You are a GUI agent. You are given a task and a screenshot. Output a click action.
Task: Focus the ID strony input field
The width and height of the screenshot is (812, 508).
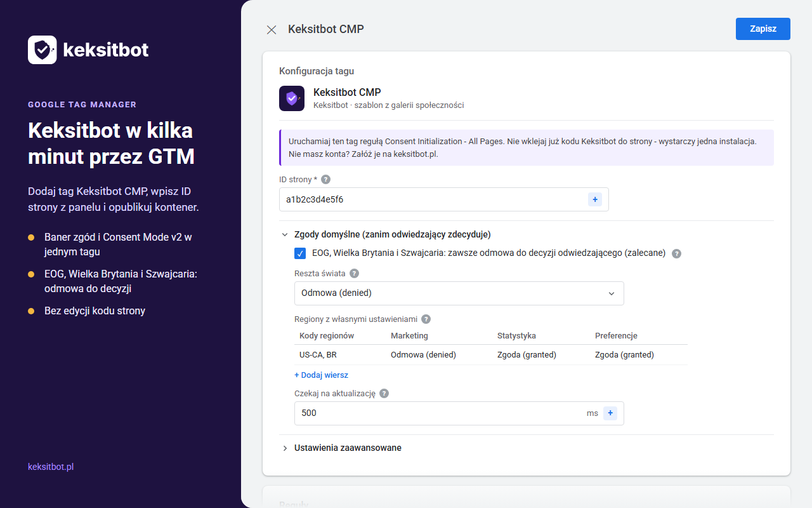(x=444, y=199)
